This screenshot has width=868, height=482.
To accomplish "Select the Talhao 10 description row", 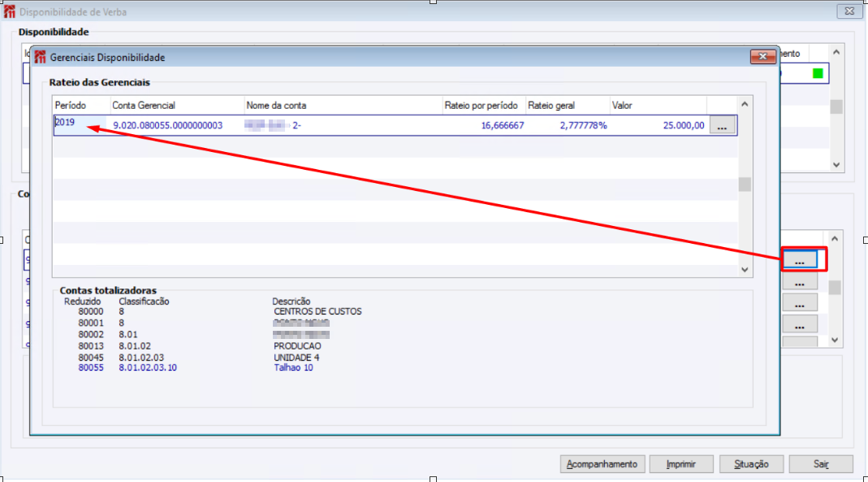I will pos(293,367).
